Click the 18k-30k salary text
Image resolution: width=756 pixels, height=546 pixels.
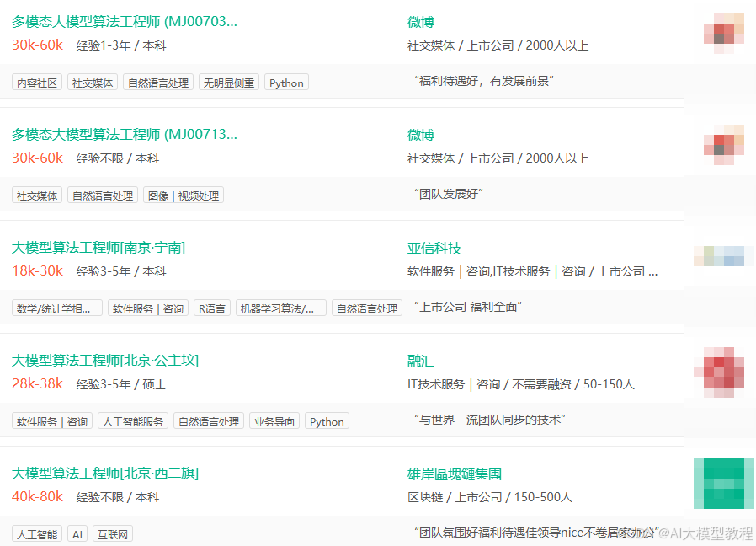38,270
